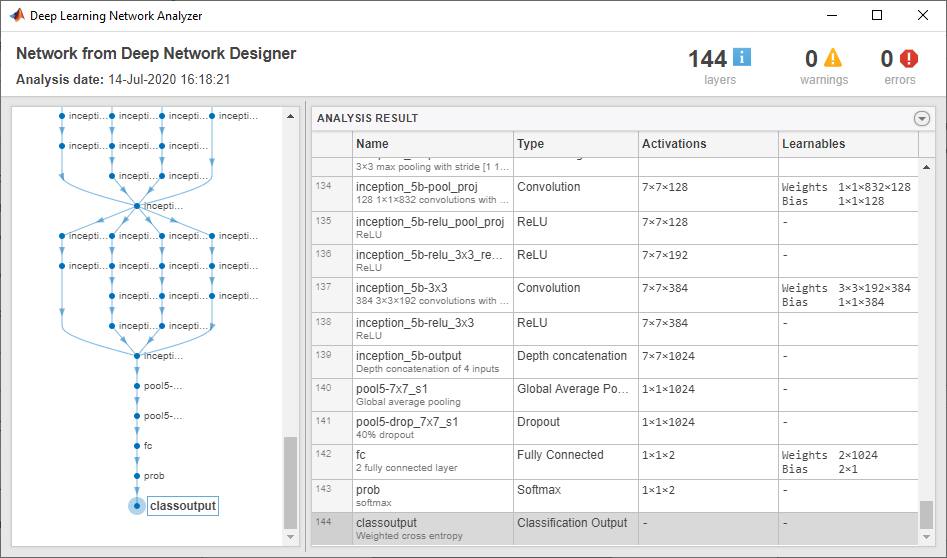Click the red errors stop icon

click(908, 58)
